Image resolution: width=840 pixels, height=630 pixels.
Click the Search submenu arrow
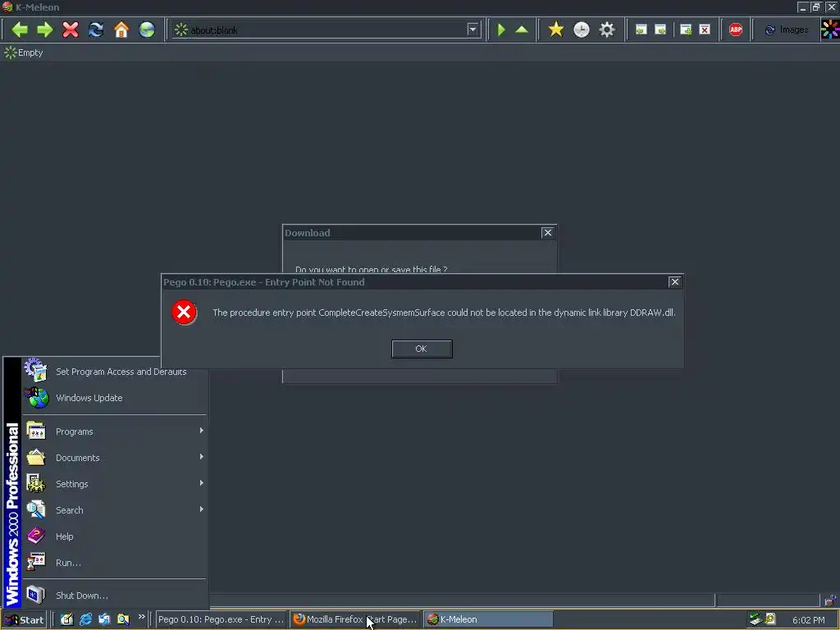point(202,509)
